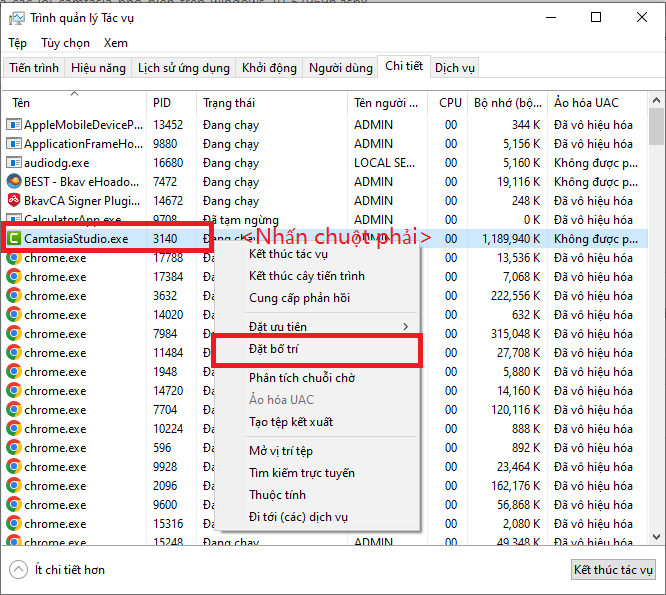Switch to the Hiệu năng tab

pyautogui.click(x=98, y=68)
